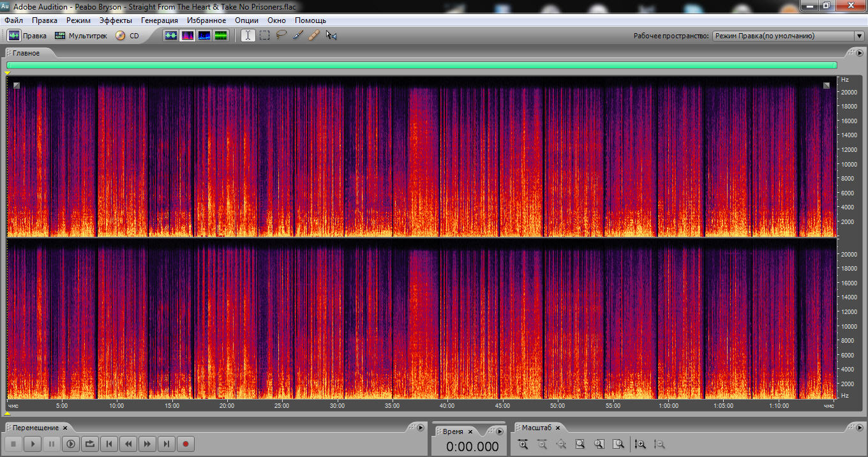Pick the Spot Healing Brush tool
Viewport: 868px width, 457px height.
pyautogui.click(x=314, y=36)
